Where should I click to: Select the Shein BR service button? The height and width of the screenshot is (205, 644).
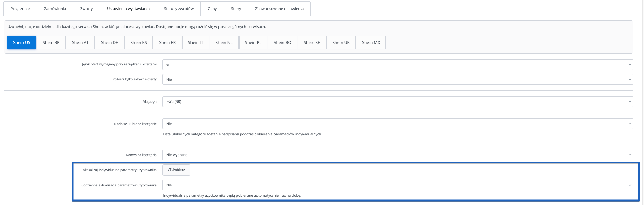[x=51, y=43]
